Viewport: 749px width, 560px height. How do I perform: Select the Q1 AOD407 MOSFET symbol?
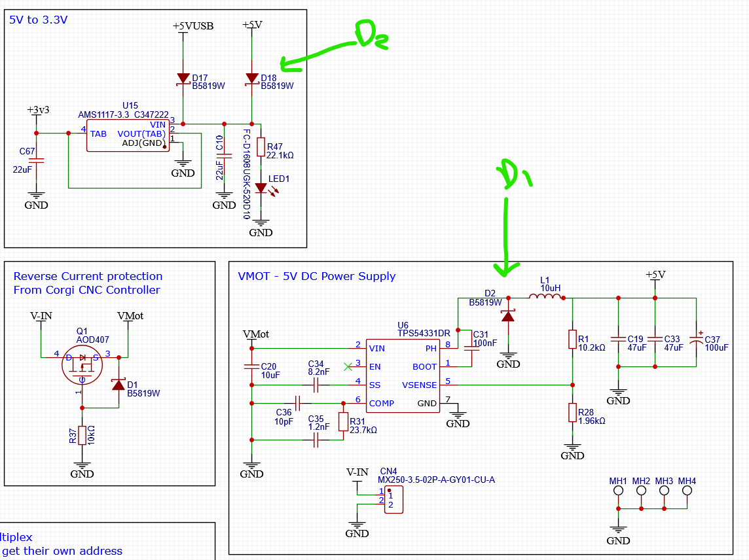coord(83,367)
